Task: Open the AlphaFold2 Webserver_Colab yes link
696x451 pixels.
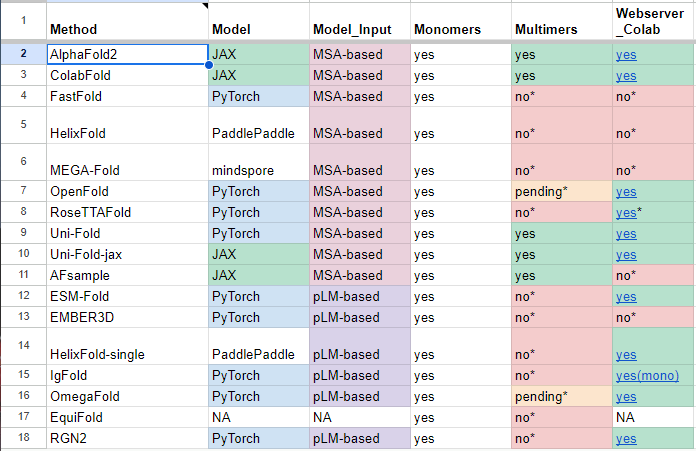Action: (x=626, y=55)
